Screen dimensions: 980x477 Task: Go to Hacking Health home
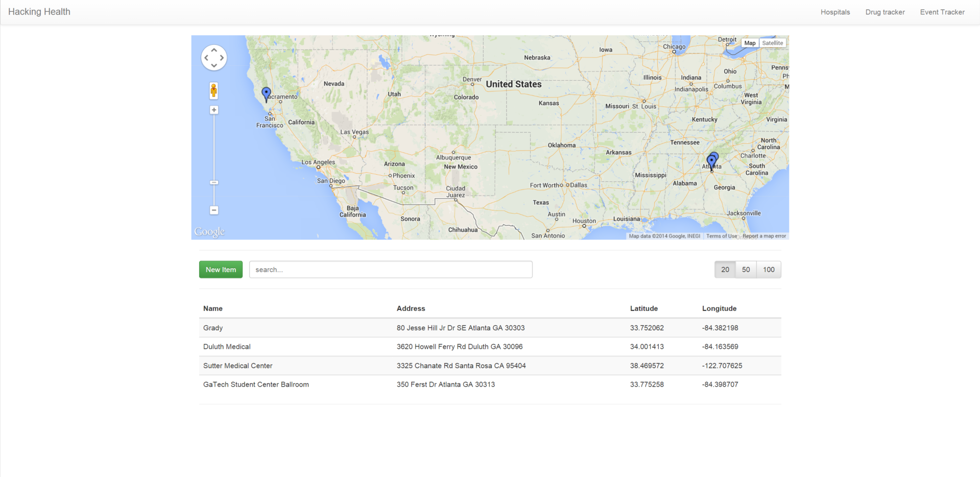pyautogui.click(x=39, y=12)
